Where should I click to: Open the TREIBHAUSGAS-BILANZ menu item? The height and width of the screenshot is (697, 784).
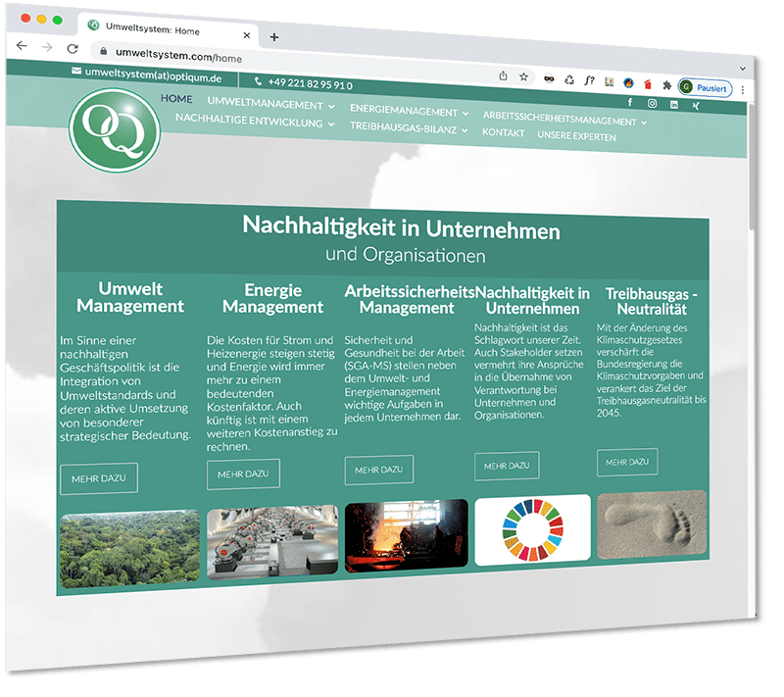[403, 127]
